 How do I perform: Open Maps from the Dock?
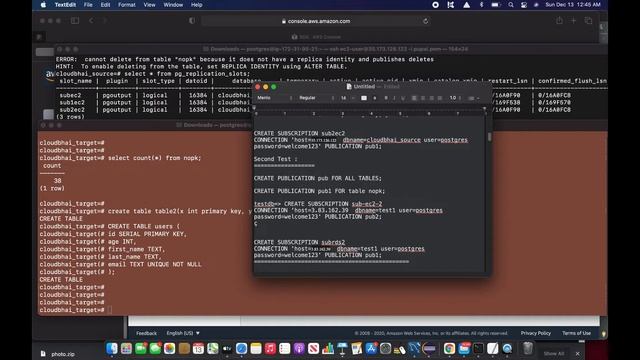click(213, 349)
